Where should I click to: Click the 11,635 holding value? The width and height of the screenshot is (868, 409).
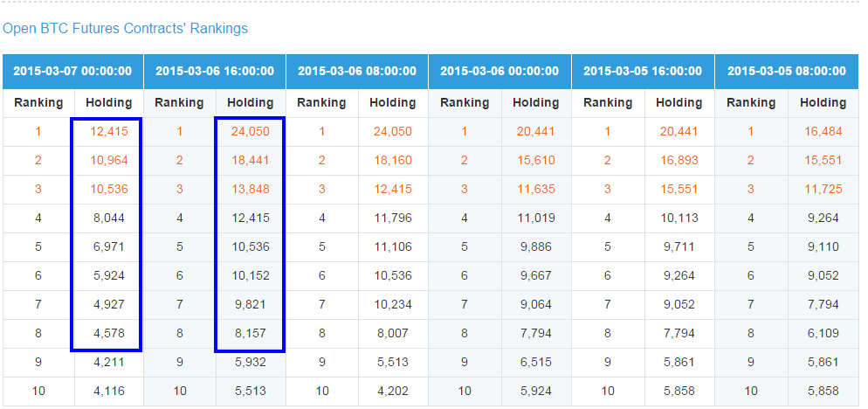pyautogui.click(x=536, y=189)
